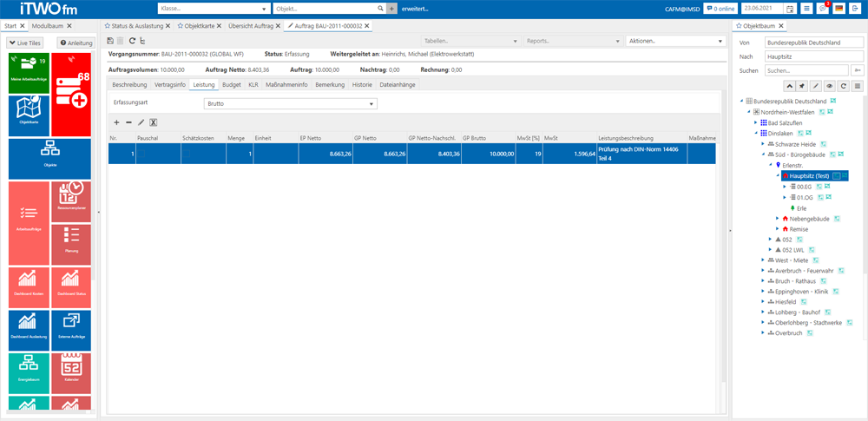Open the hamburger menu in top bar

(x=807, y=9)
